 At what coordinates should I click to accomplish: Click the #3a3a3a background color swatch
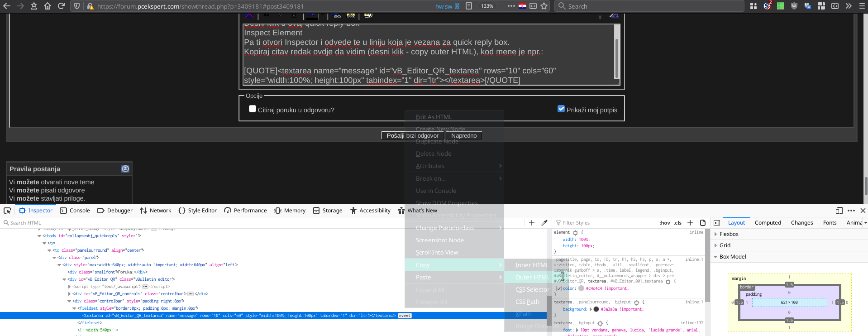pyautogui.click(x=596, y=309)
